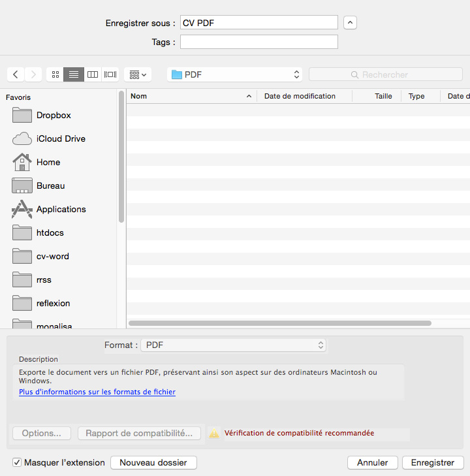Click the compatibility warning icon

click(214, 433)
